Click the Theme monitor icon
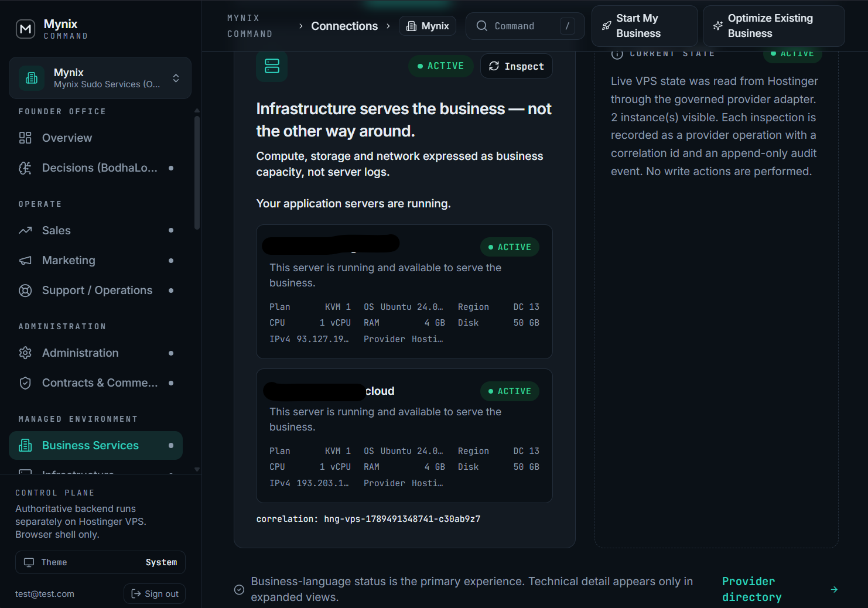The width and height of the screenshot is (868, 608). 29,562
